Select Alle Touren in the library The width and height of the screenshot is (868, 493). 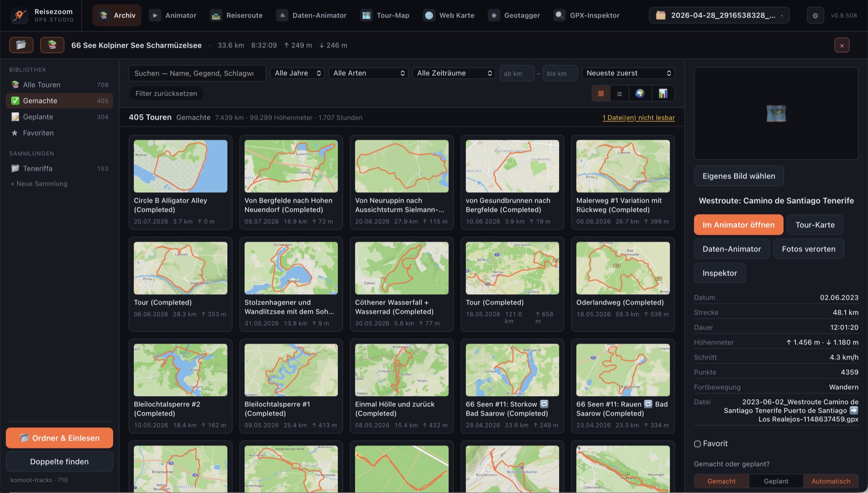coord(59,85)
